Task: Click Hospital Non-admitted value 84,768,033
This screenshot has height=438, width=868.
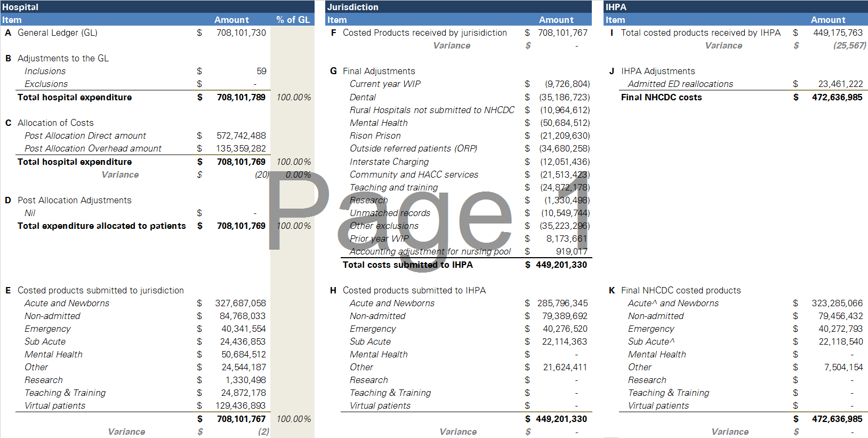Action: pyautogui.click(x=243, y=316)
